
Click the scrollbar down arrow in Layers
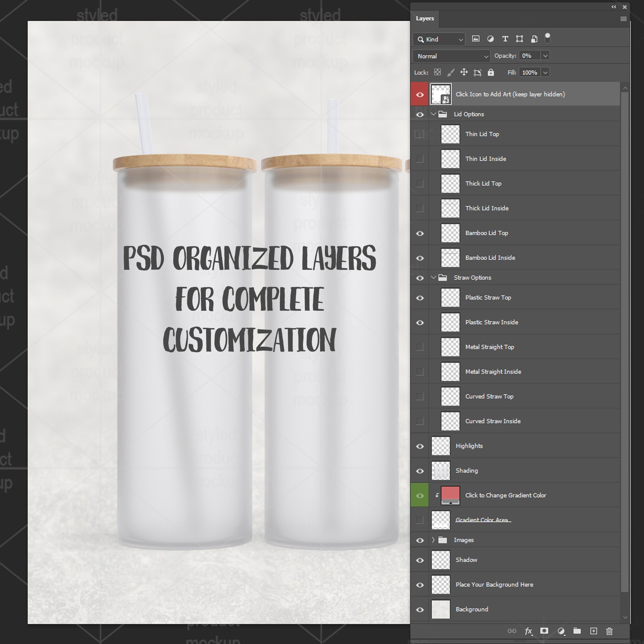pos(625,617)
